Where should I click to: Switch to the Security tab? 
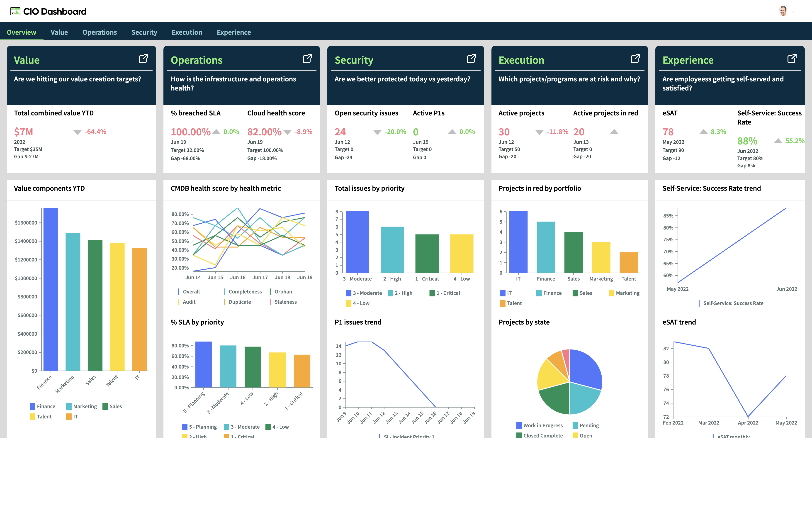click(x=144, y=32)
